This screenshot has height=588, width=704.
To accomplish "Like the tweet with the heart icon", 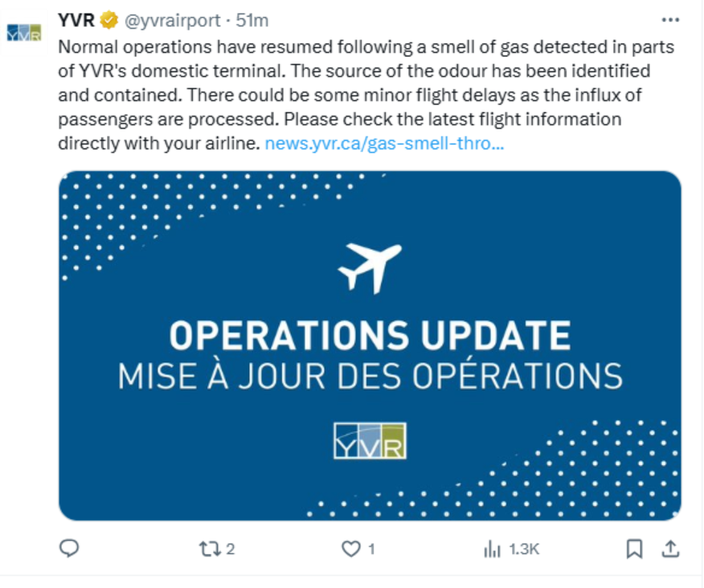I will pyautogui.click(x=350, y=549).
